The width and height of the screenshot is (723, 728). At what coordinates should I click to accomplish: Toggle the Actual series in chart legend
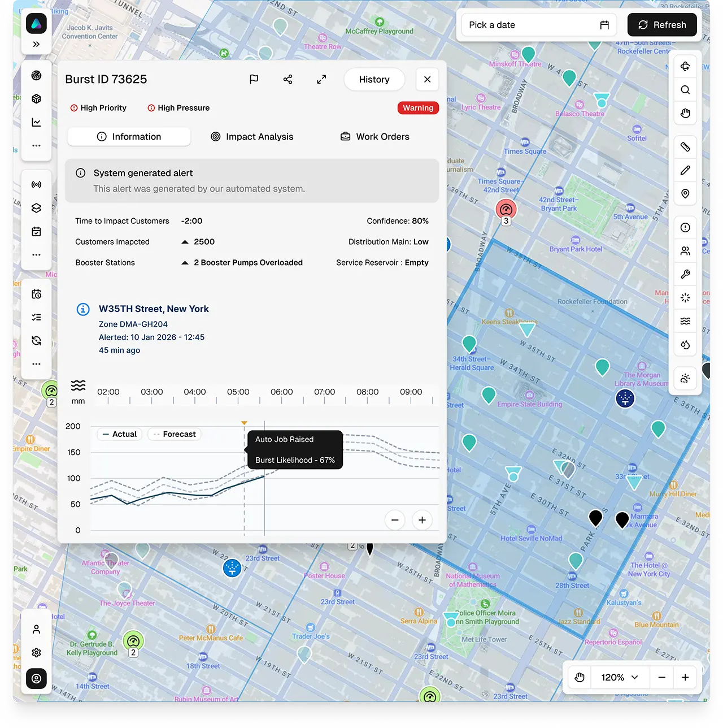pos(120,434)
